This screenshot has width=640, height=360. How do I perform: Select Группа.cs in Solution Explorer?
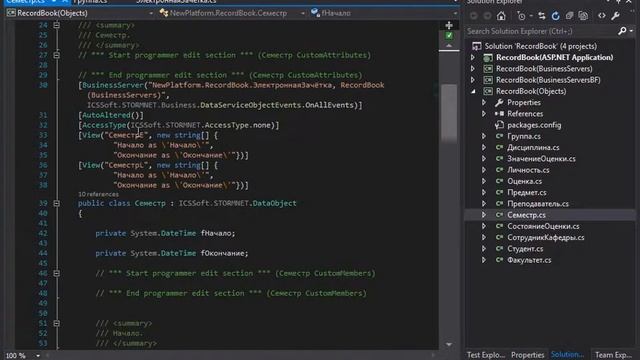[x=524, y=136]
